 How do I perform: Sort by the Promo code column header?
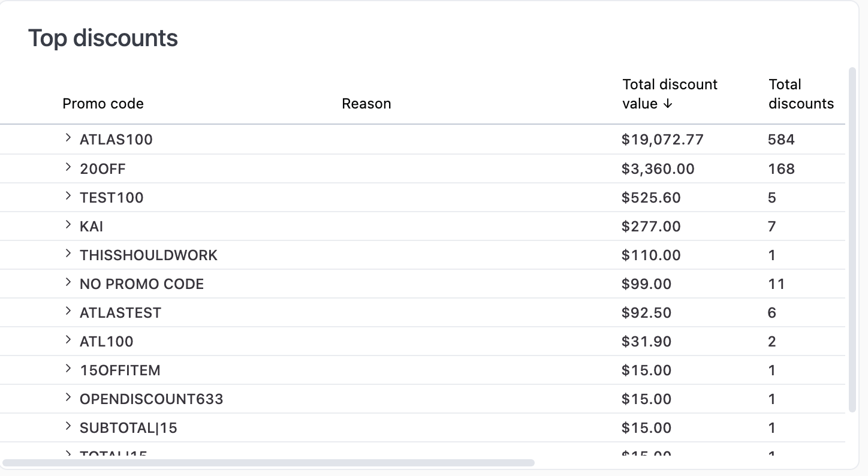pos(103,103)
